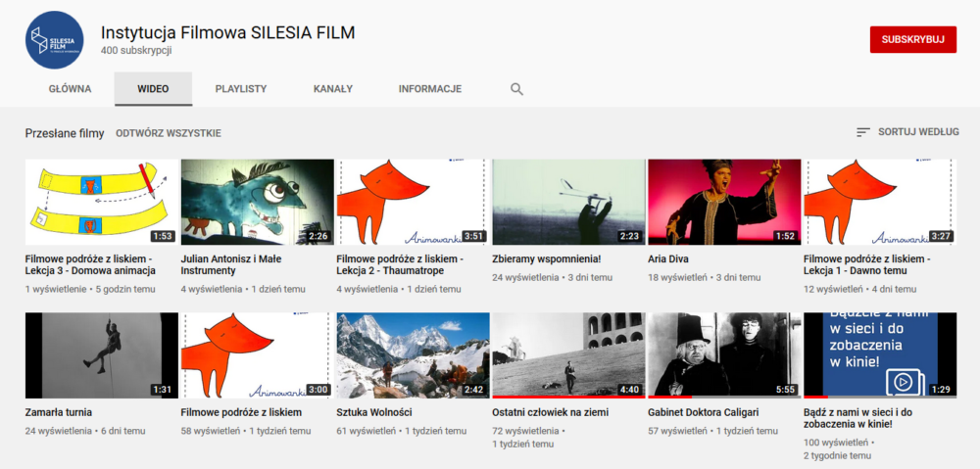Click the red progress bar under Ostatni człowiek
This screenshot has width=980, height=469.
pos(568,397)
